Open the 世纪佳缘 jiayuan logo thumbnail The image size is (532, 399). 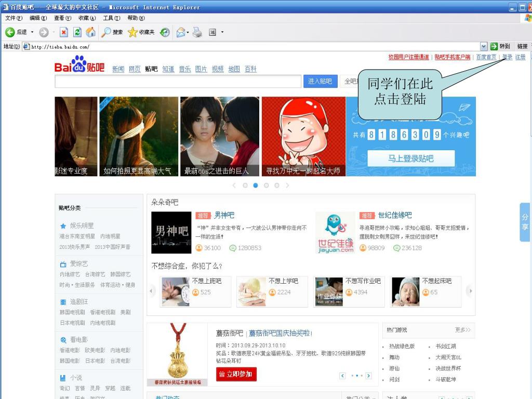click(x=336, y=232)
